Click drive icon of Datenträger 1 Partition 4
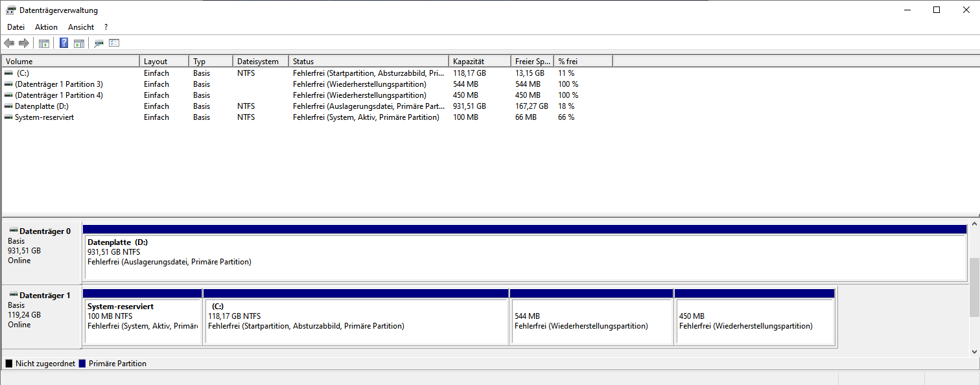This screenshot has width=980, height=385. click(8, 95)
